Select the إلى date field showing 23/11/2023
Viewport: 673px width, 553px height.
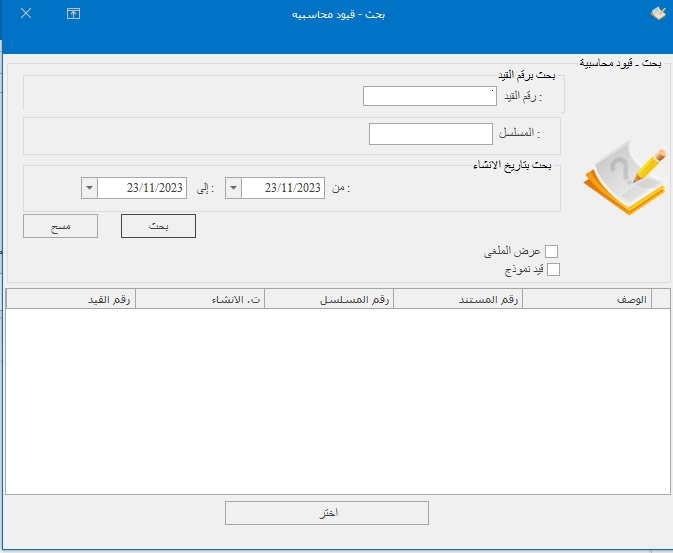coord(142,187)
